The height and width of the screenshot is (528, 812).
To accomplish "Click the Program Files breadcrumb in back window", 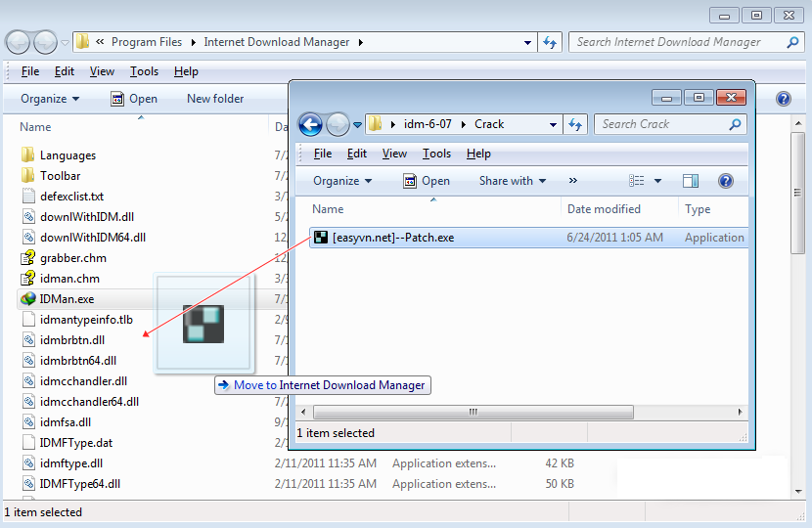I will [147, 42].
